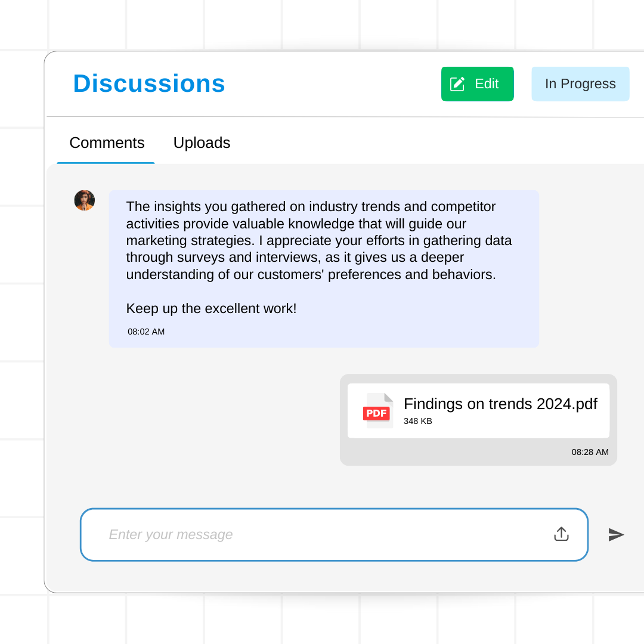Click the white PDF attachment card
The width and height of the screenshot is (644, 644).
tap(478, 411)
